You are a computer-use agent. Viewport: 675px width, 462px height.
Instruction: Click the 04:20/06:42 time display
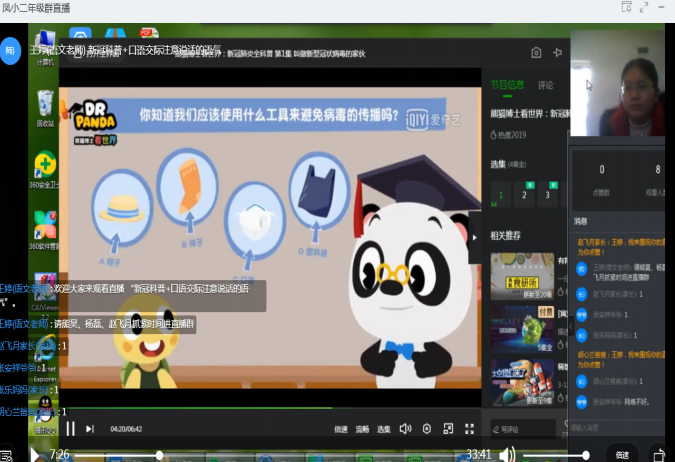(126, 429)
